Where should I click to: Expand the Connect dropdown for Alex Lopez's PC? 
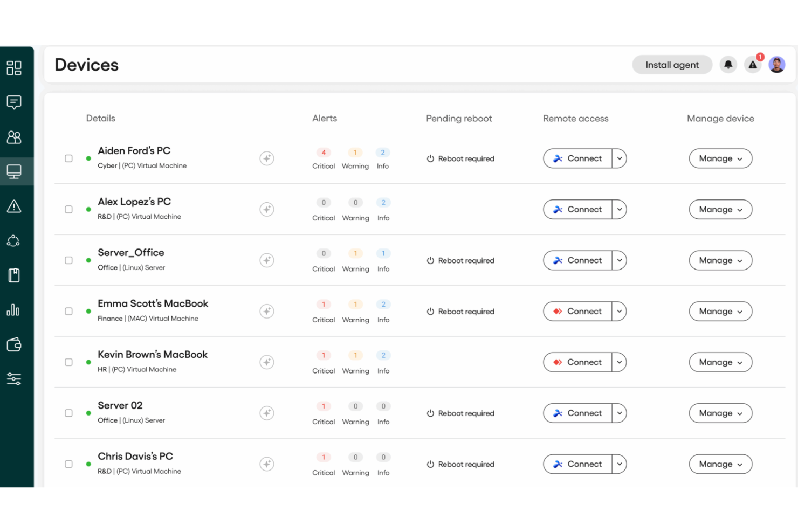(619, 209)
